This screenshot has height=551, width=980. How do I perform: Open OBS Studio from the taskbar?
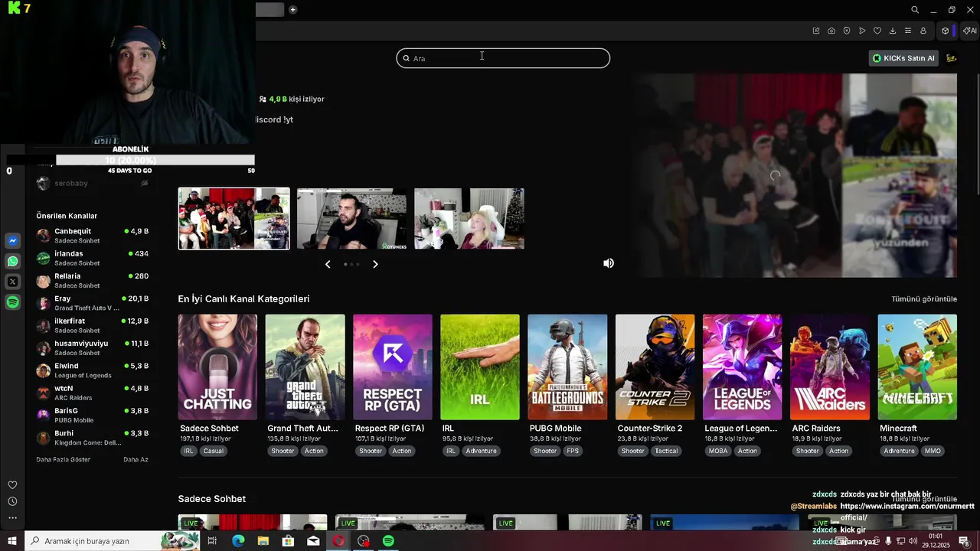[364, 541]
